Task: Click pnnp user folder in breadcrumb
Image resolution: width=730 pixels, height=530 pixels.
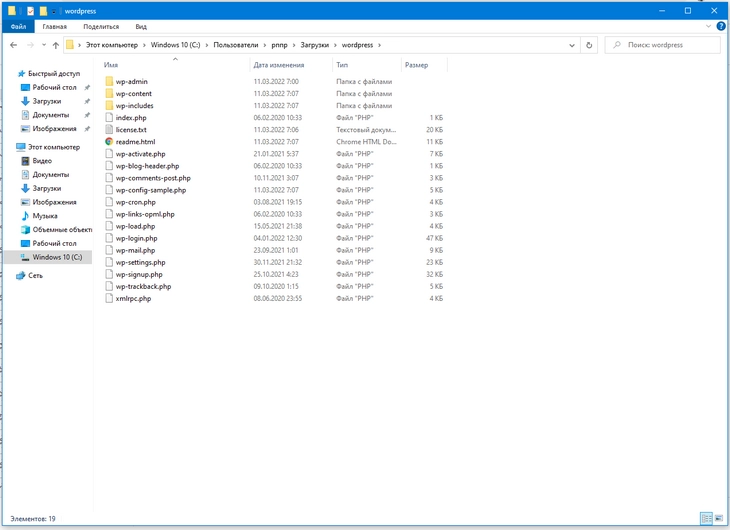Action: click(x=279, y=45)
